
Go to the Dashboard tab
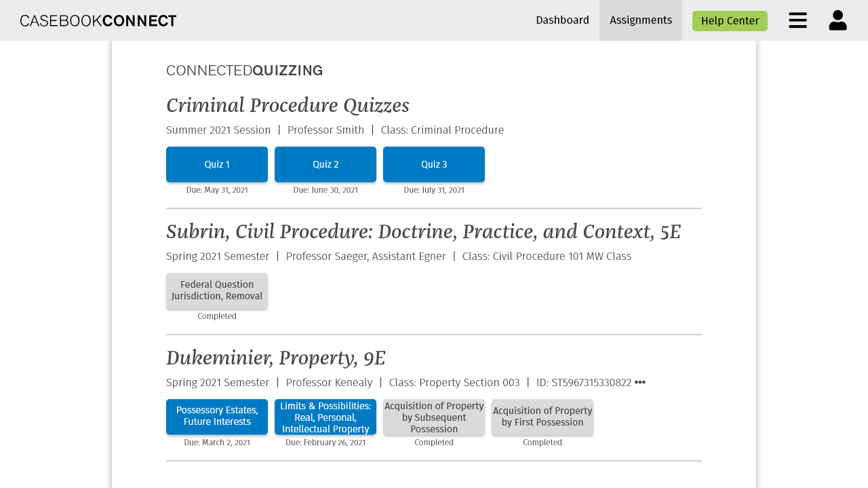click(x=562, y=20)
